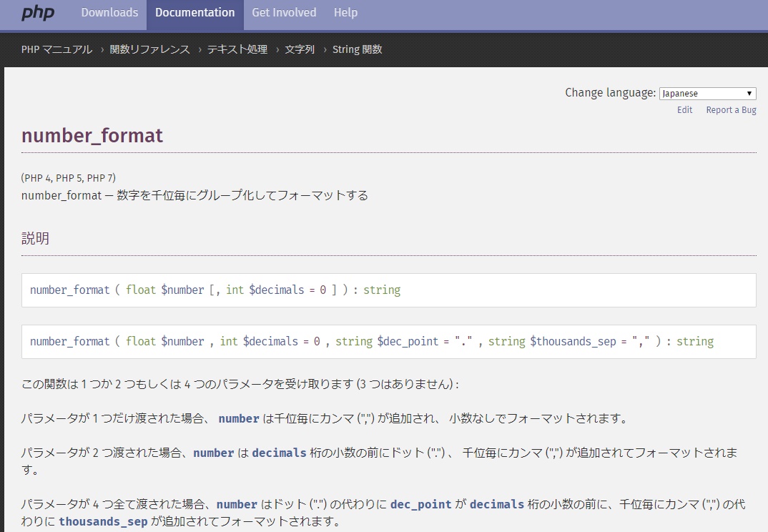Click thousands_sep term in last paragraph
The width and height of the screenshot is (768, 532).
coord(104,521)
